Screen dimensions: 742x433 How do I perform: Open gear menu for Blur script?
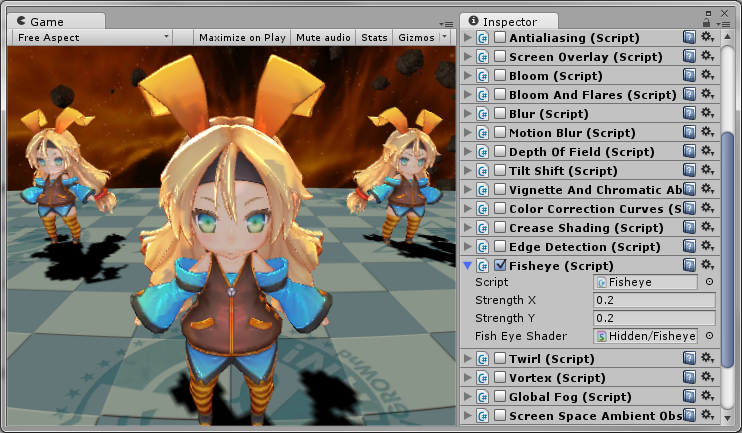[x=707, y=113]
